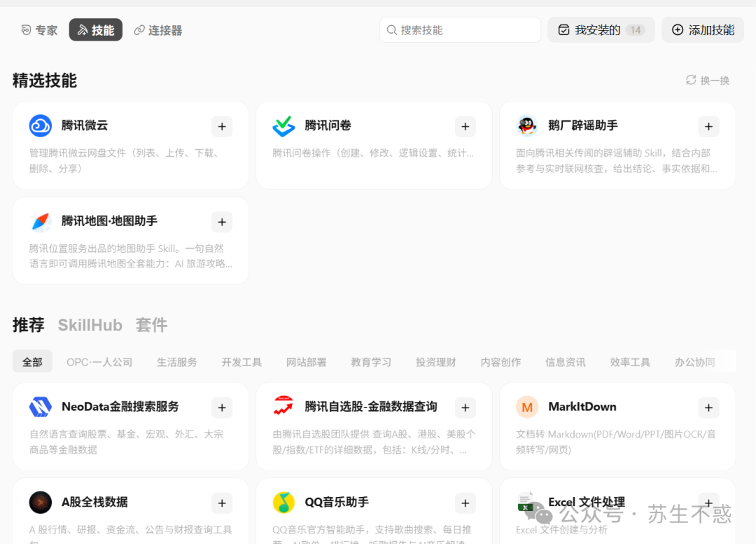Open the 连接器 tab
Screen dimensions: 756x544
click(158, 30)
